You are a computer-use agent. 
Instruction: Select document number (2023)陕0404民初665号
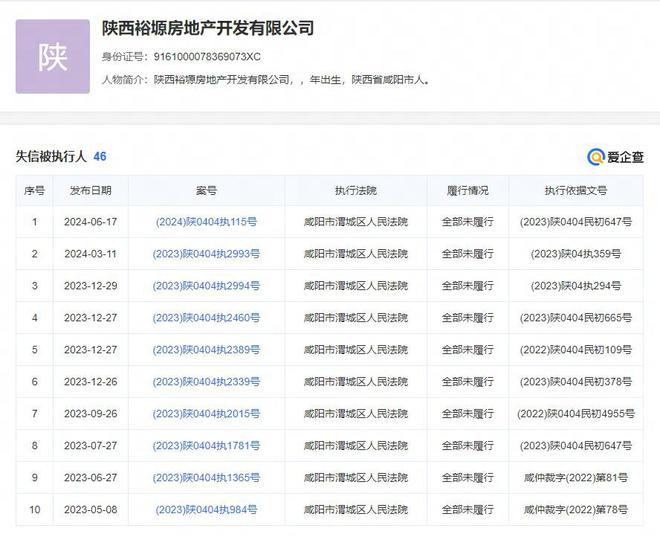pos(576,318)
